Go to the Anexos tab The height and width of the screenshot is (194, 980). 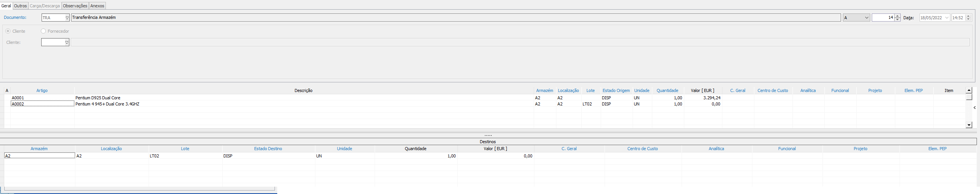point(97,6)
